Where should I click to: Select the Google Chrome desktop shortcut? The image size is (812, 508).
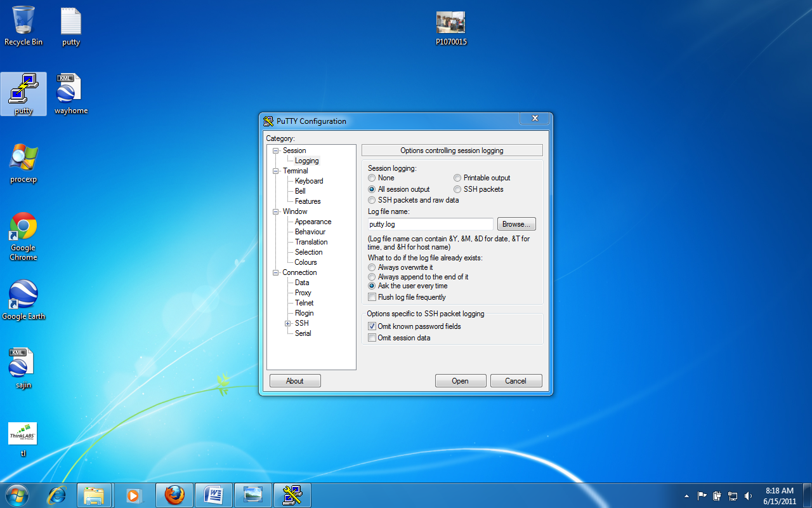pos(23,236)
